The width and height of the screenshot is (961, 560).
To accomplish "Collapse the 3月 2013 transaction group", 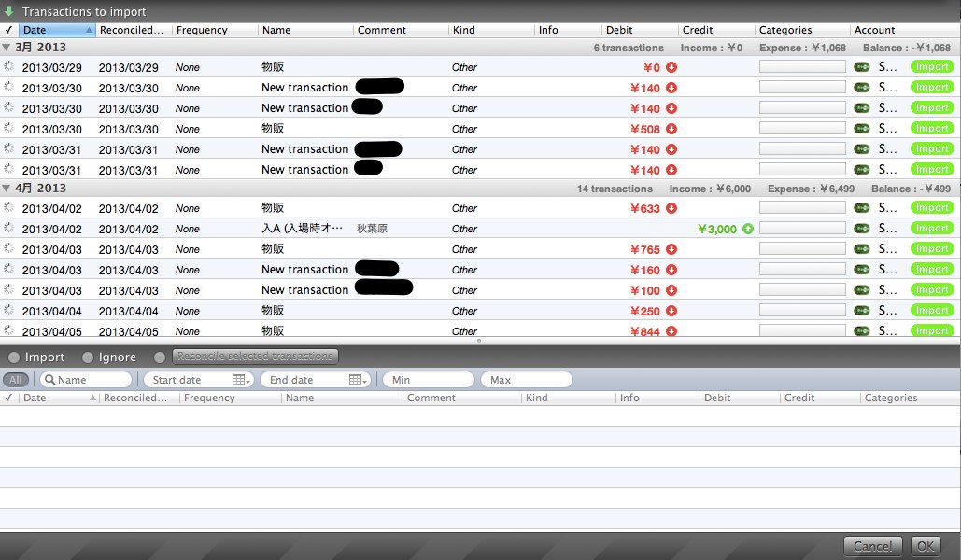I will point(7,48).
